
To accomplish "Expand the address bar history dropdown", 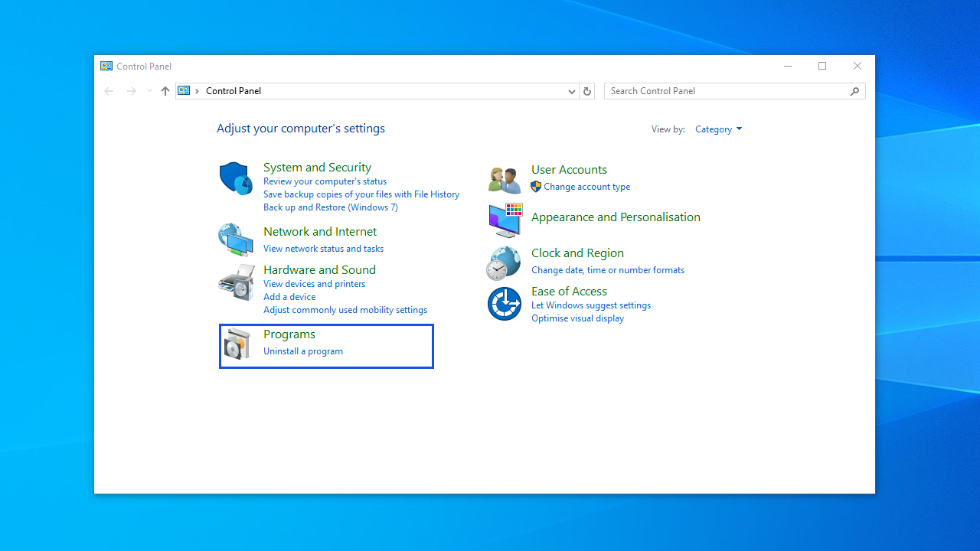I will [x=571, y=91].
